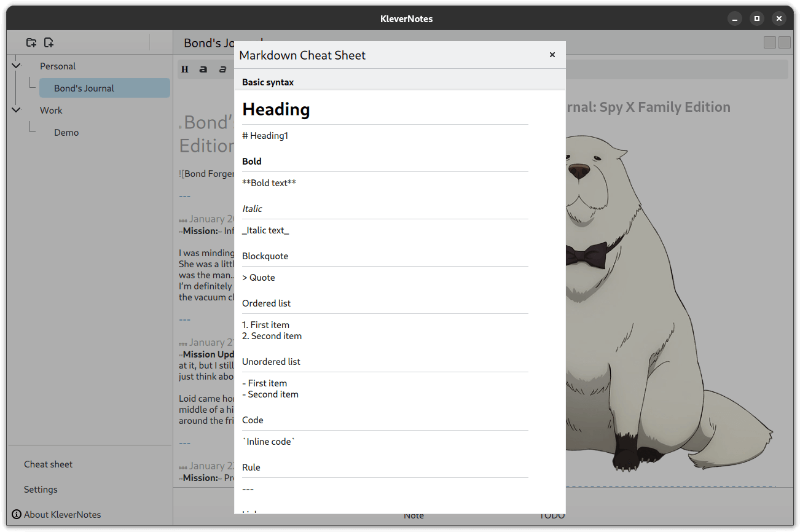Create a new folder in the sidebar
The height and width of the screenshot is (532, 800).
coord(31,42)
